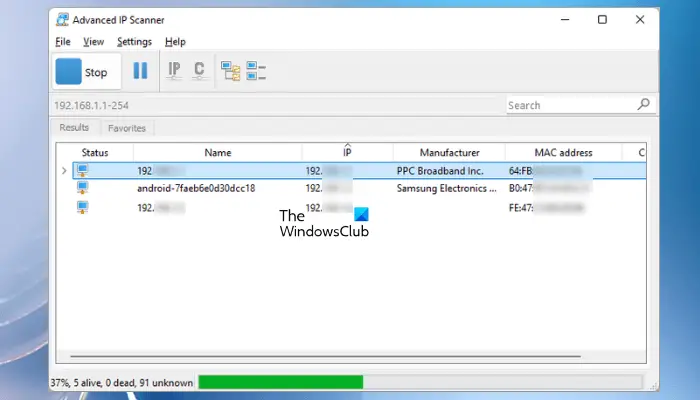Click status text 37%, 5 alive
Screen dimensions: 700x400
pyautogui.click(x=121, y=383)
